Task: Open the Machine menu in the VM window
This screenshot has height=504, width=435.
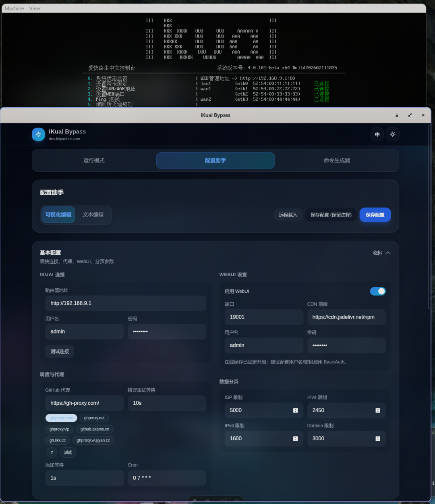Action: pyautogui.click(x=14, y=8)
